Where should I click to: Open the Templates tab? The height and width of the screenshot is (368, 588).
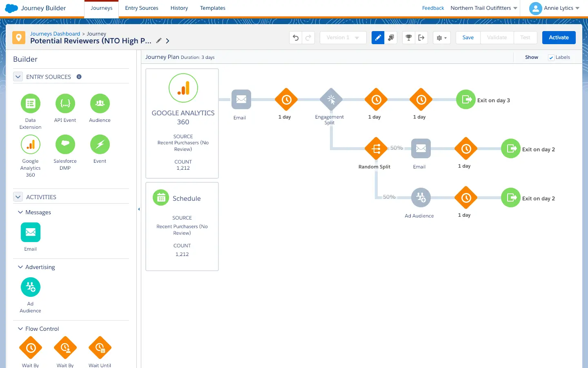pyautogui.click(x=213, y=8)
